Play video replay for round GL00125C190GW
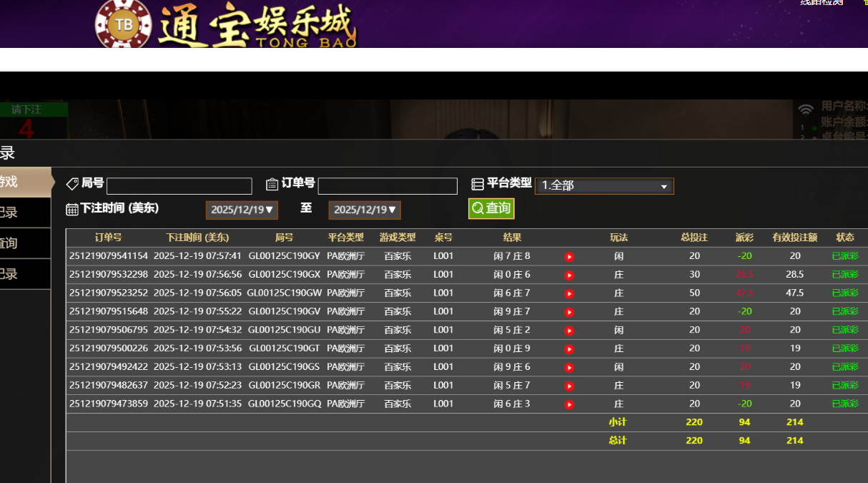The height and width of the screenshot is (483, 868). point(569,294)
